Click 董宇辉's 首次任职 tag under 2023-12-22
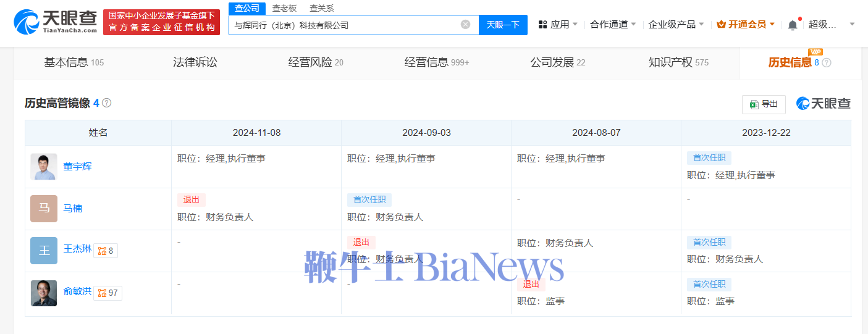868x334 pixels. click(709, 157)
